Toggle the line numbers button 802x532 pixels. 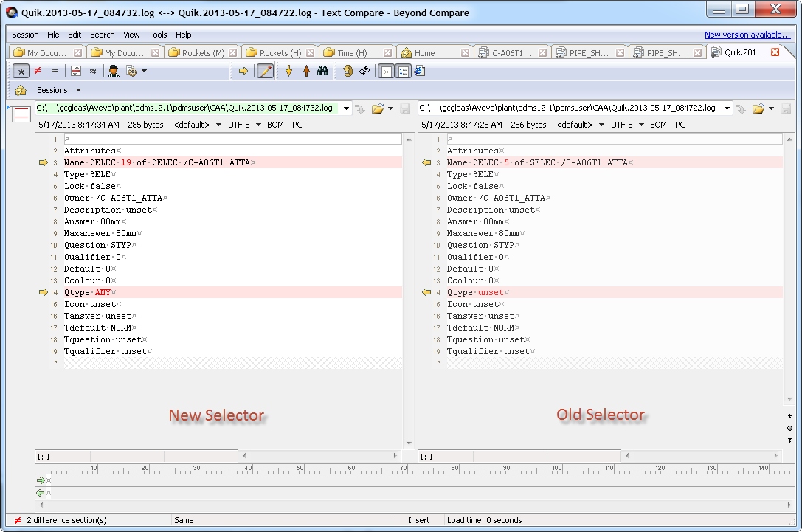coord(404,72)
